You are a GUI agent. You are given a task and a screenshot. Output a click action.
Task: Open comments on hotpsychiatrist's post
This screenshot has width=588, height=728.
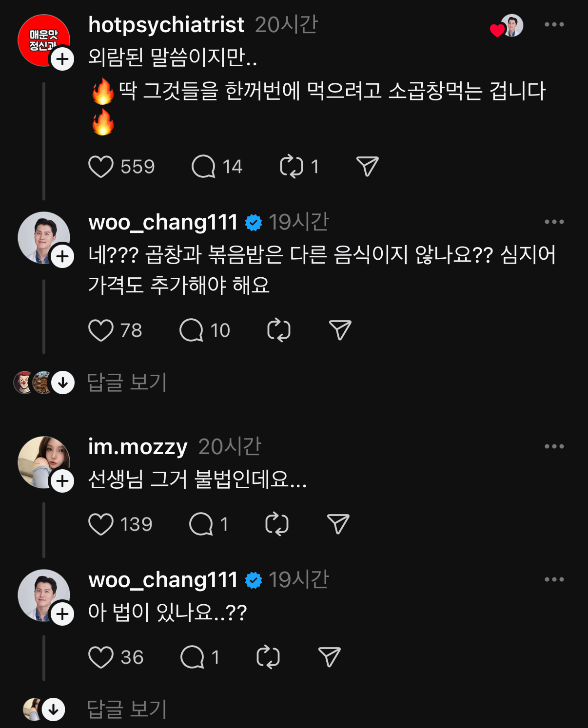203,167
